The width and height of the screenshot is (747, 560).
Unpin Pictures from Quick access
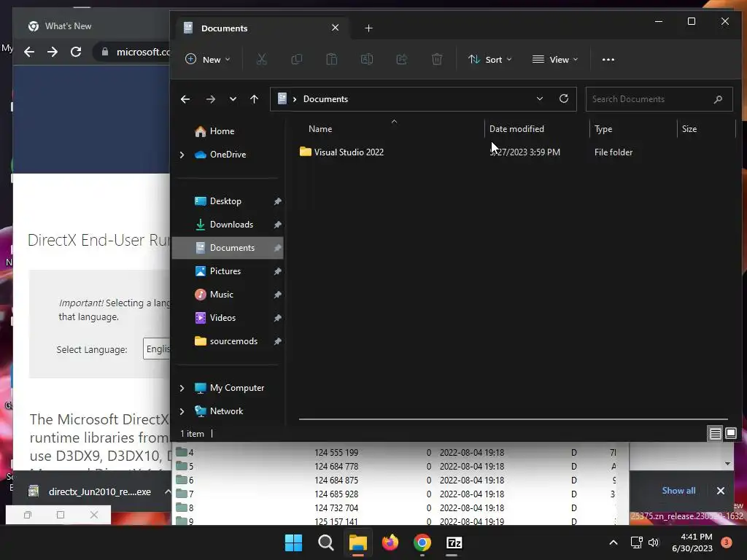click(277, 271)
